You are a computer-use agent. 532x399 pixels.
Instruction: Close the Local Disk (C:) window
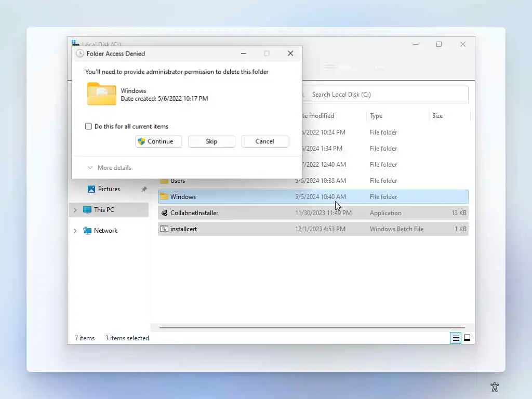463,45
